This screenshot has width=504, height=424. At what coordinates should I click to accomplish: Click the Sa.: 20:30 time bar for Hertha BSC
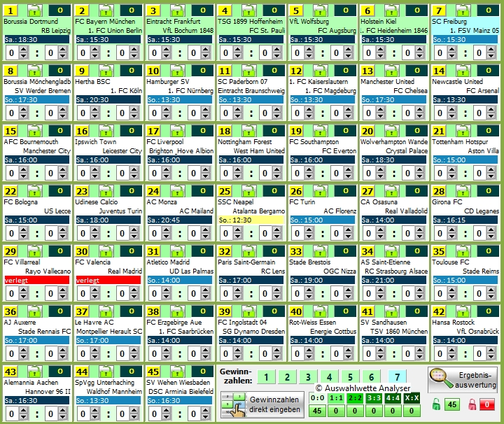coord(108,99)
